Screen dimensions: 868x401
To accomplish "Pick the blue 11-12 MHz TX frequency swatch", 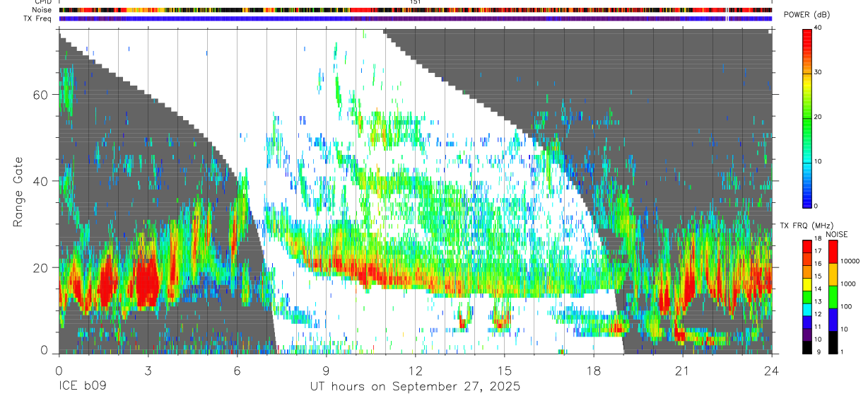I will 807,322.
